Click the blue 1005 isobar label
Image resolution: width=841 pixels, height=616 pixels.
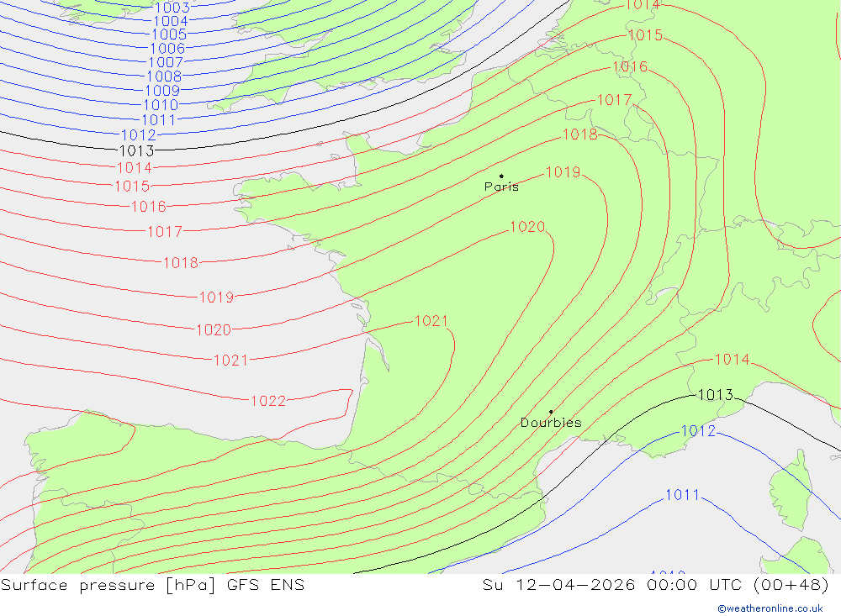(170, 34)
